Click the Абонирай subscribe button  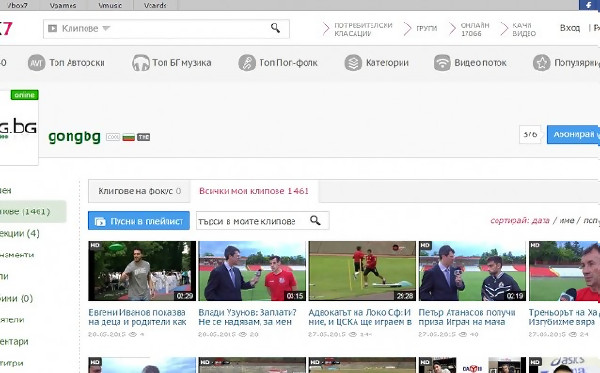573,135
